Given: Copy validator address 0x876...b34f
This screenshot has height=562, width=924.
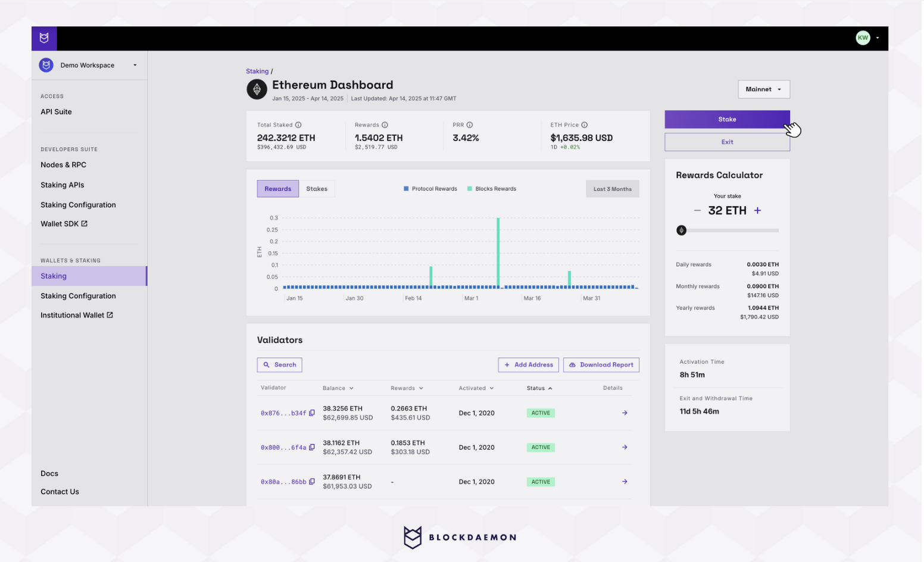Looking at the screenshot, I should (312, 413).
